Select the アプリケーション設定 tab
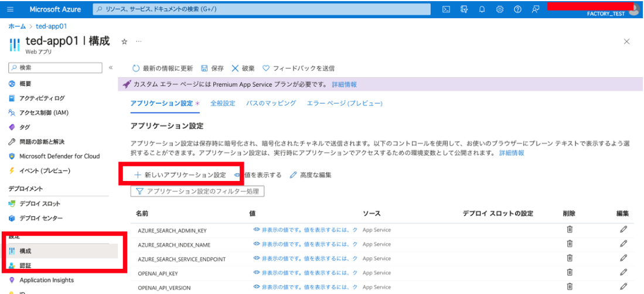This screenshot has height=294, width=644. (x=165, y=104)
